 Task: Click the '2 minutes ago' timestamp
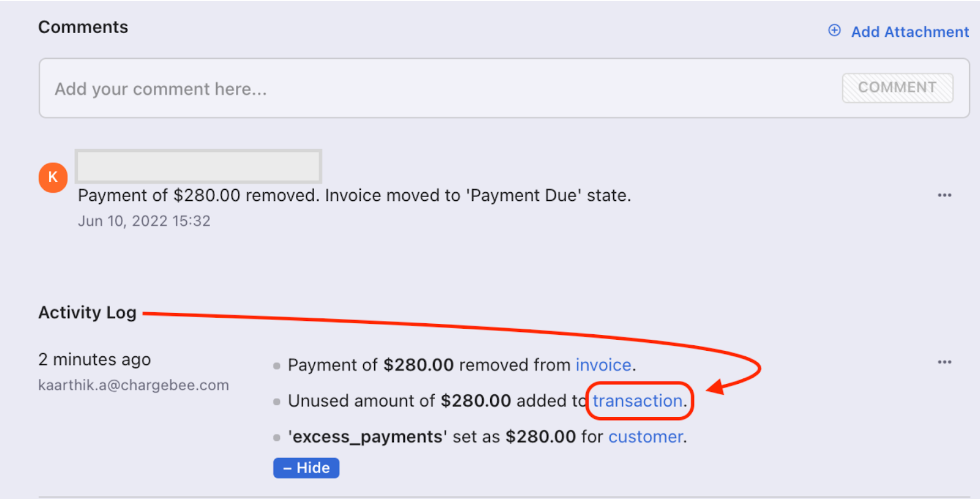tap(94, 359)
